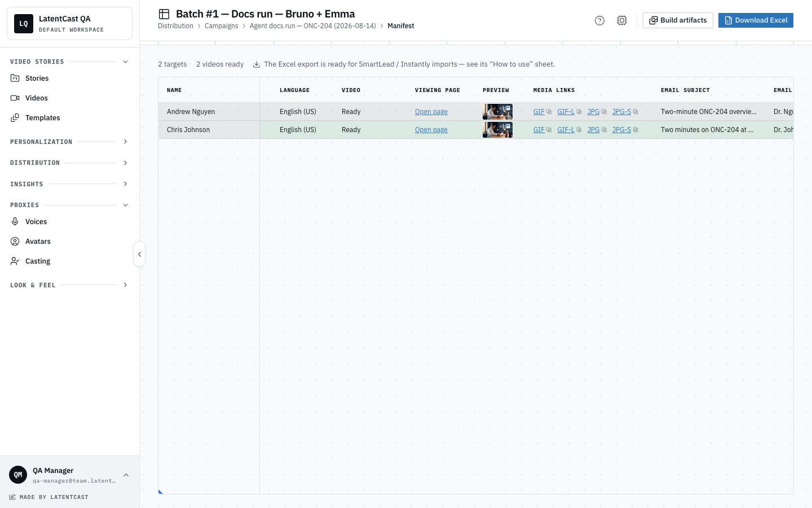Copy the GIF-L link in Chris Johnson's row
Viewport: 812px width, 508px height.
click(579, 130)
